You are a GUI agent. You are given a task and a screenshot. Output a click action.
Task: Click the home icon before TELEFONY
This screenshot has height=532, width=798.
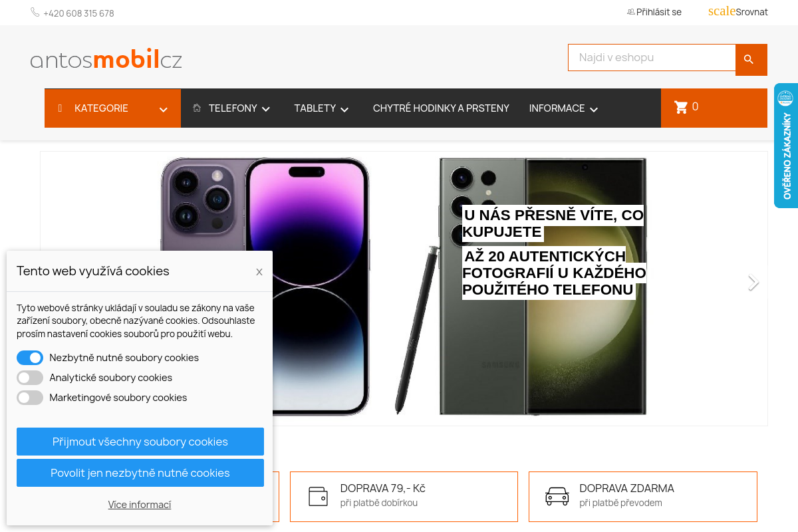pyautogui.click(x=197, y=108)
